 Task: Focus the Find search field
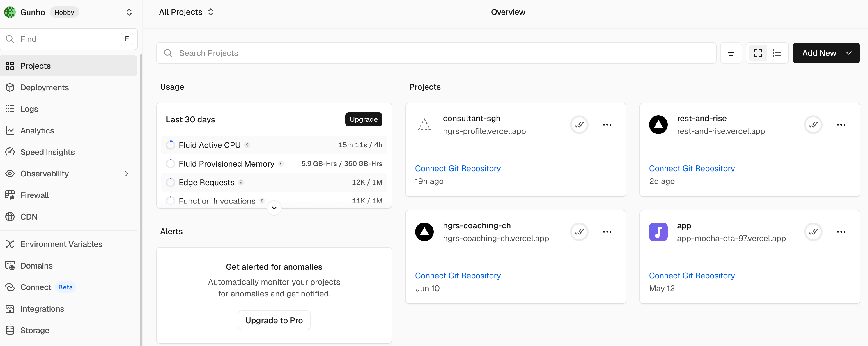pyautogui.click(x=69, y=39)
